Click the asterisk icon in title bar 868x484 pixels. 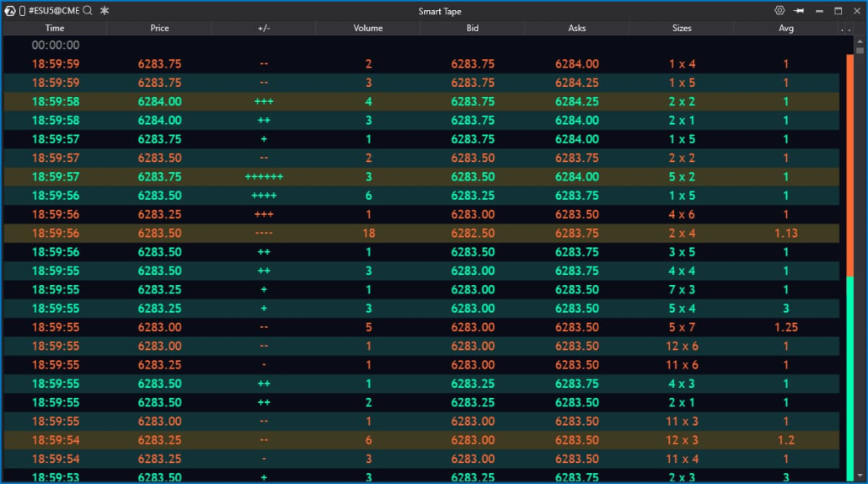[x=104, y=11]
